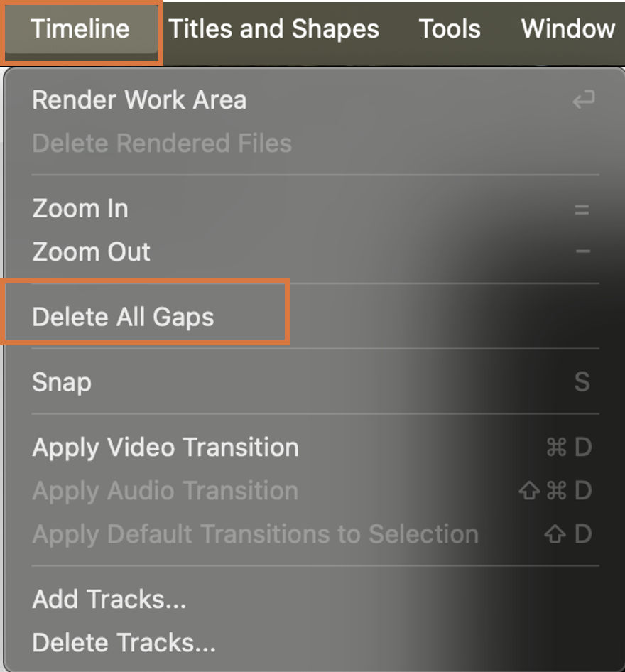625x672 pixels.
Task: Open the Window menu
Action: [x=567, y=30]
